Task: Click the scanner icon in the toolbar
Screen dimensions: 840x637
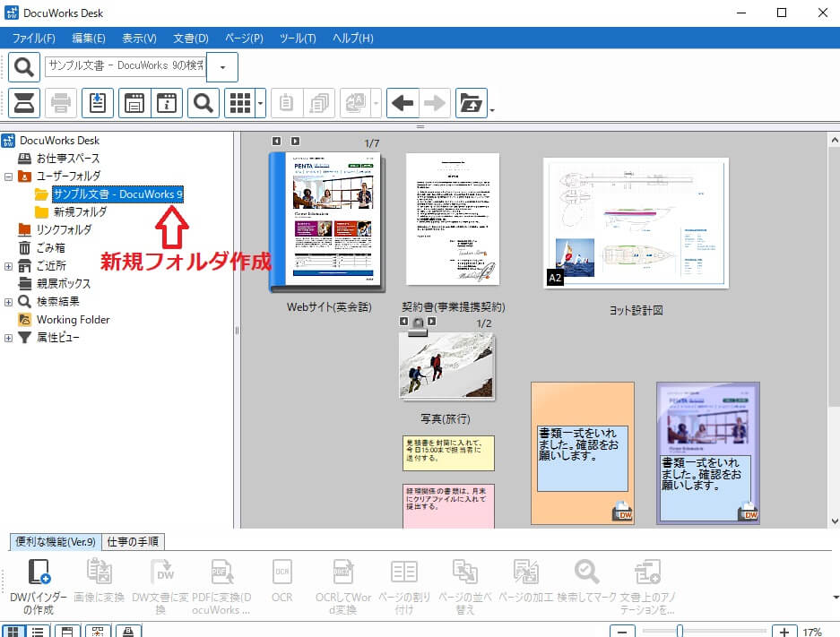Action: click(x=23, y=103)
